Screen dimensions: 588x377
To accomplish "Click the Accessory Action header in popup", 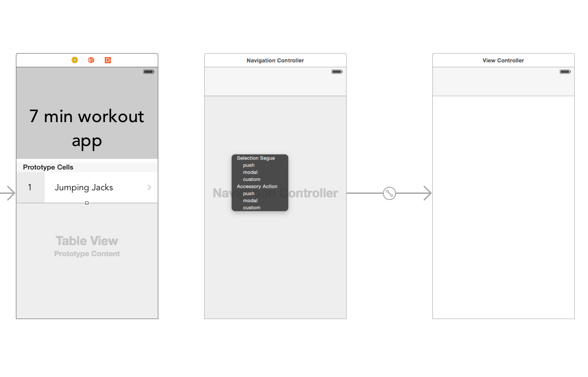I will pos(257,187).
